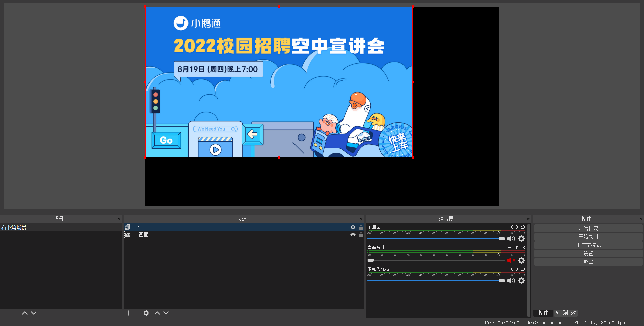Click the 来源 panel title
Viewport: 644px width, 326px height.
coord(241,219)
